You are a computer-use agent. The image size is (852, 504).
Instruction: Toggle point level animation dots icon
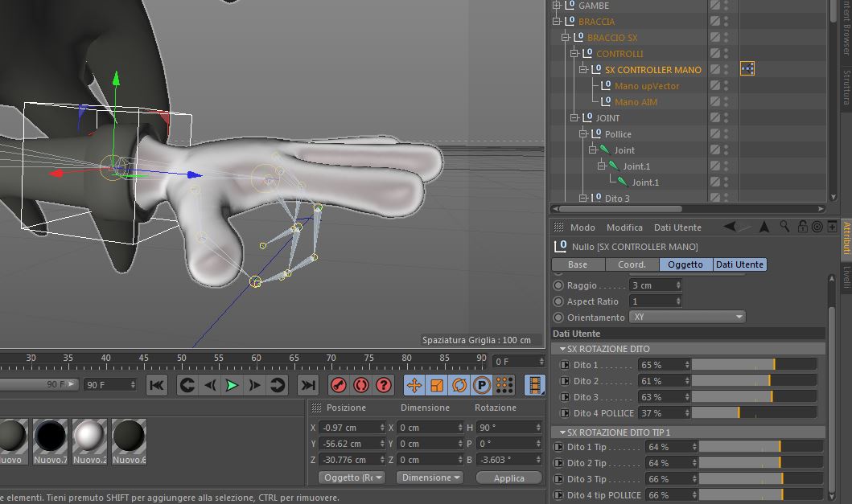(x=504, y=386)
